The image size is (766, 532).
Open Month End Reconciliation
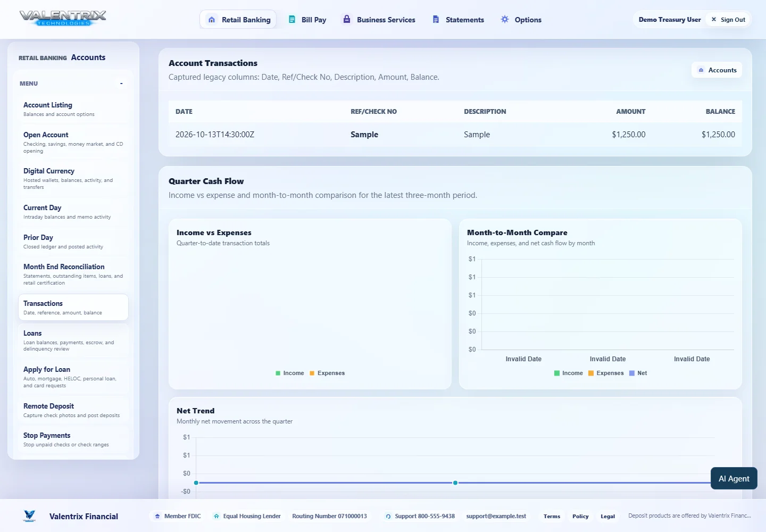click(x=73, y=274)
